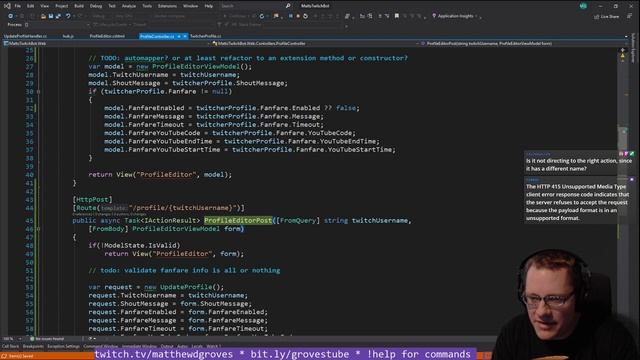640x360 pixels.
Task: Switch to TwitcherProfile.cs tab
Action: 205,36
